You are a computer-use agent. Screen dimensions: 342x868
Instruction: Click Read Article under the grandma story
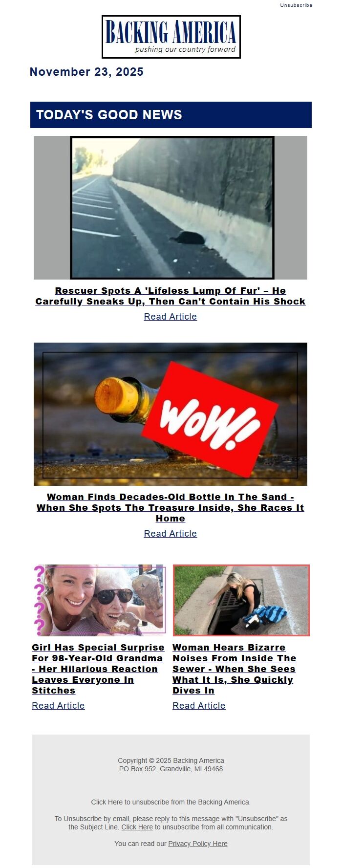[58, 706]
